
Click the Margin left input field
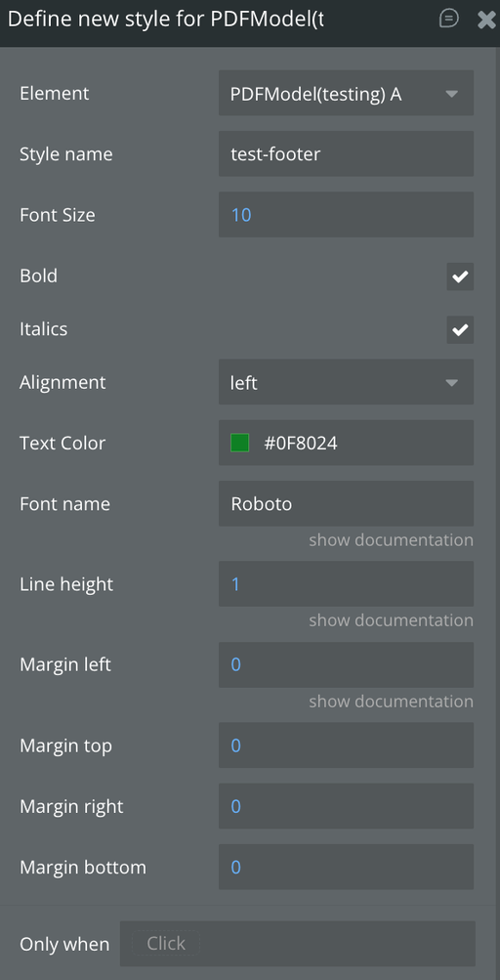[347, 665]
